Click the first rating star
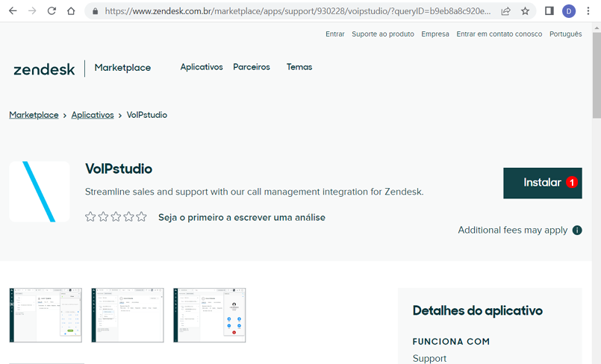Screen dimensions: 601x364 tap(90, 217)
